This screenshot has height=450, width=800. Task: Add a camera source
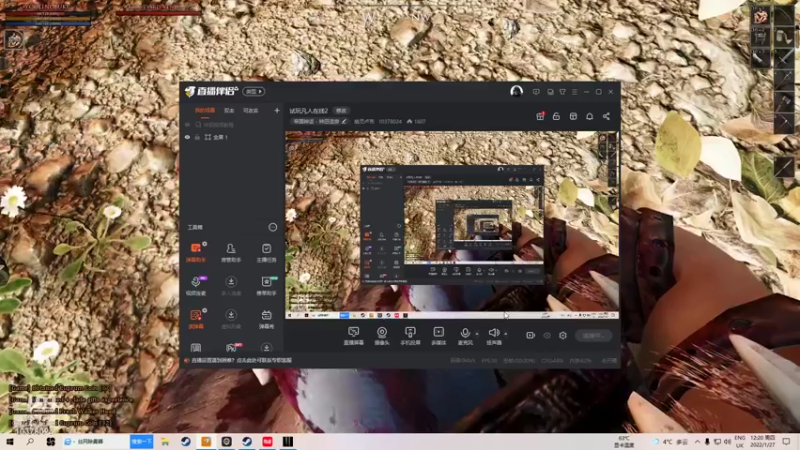tap(382, 336)
